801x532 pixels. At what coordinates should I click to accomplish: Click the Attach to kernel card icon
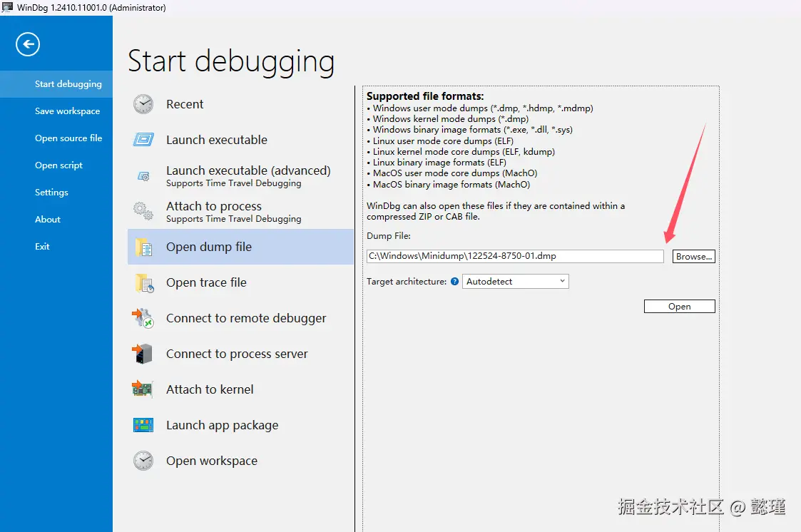[x=143, y=389]
